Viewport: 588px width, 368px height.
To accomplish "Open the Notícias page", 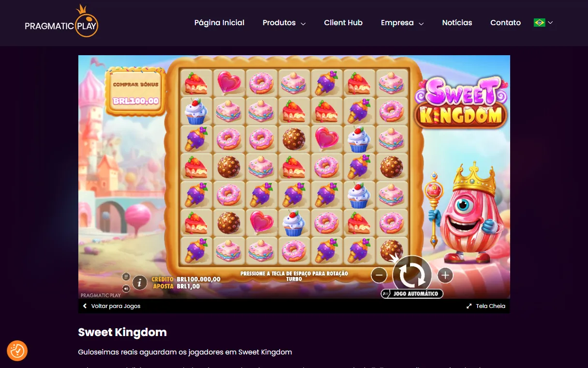I will click(x=457, y=23).
